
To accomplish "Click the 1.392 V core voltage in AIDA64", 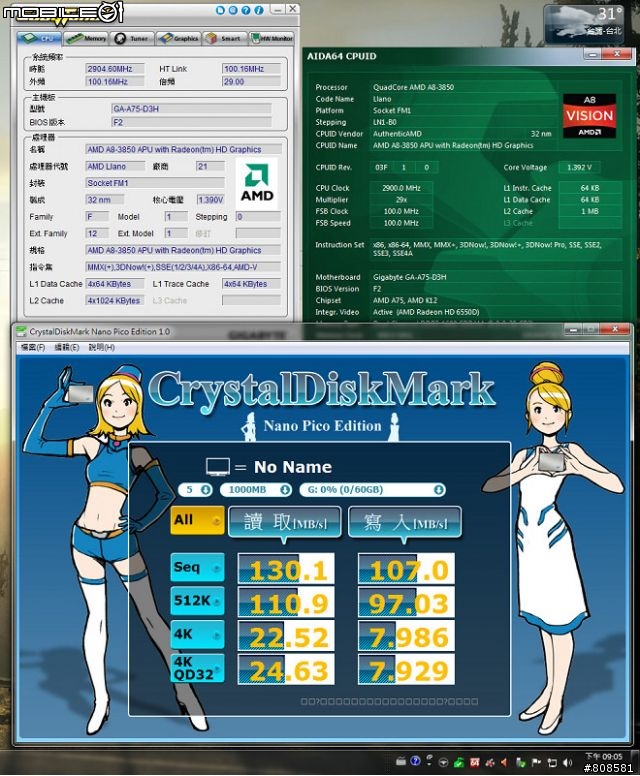I will coord(579,168).
